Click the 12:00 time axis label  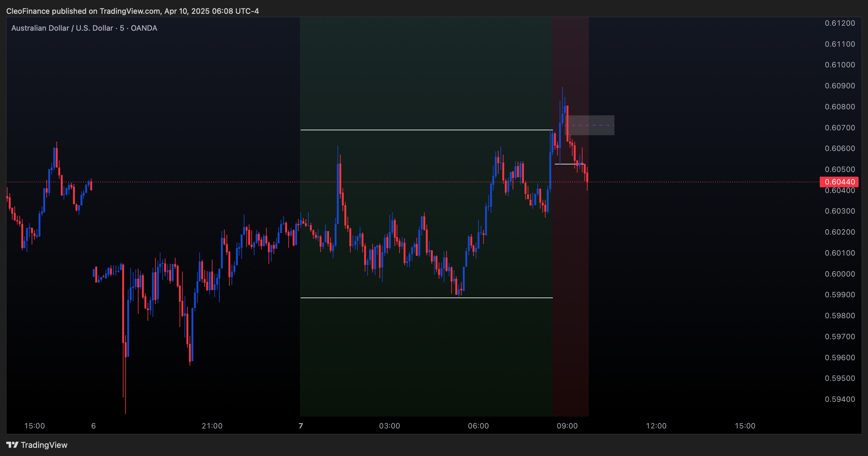tap(656, 426)
